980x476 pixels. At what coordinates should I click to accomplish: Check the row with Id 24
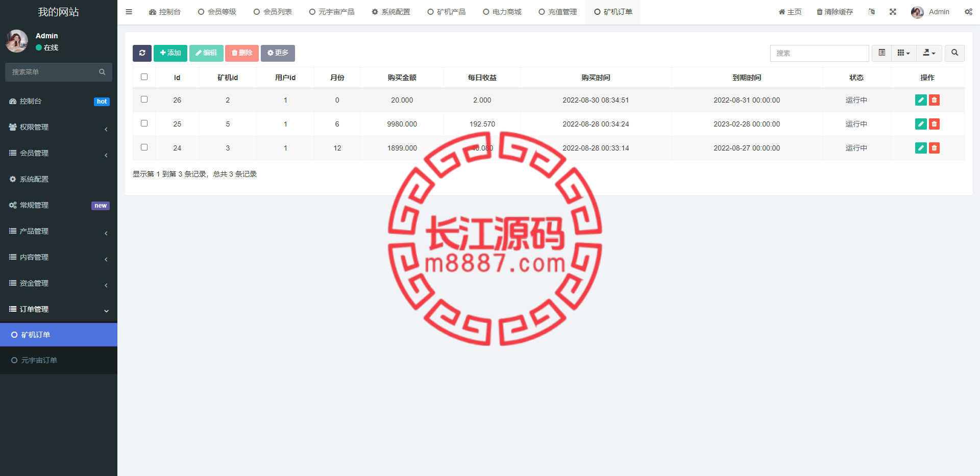pos(144,147)
